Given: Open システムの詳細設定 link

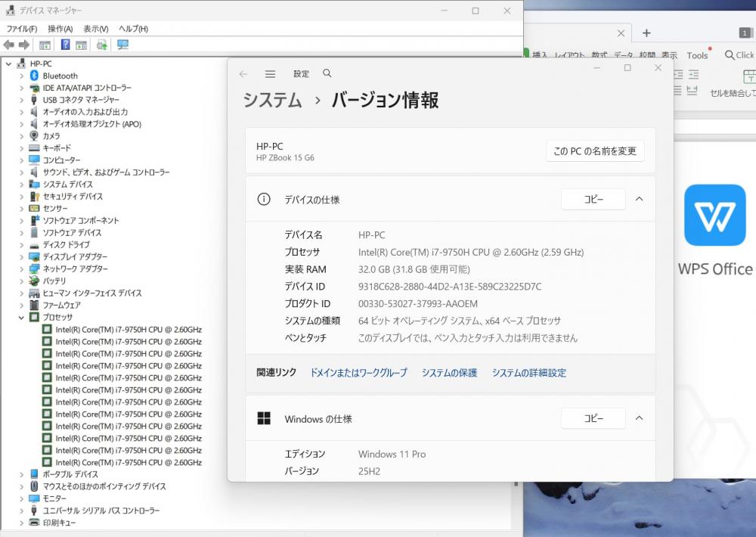Looking at the screenshot, I should (x=529, y=372).
